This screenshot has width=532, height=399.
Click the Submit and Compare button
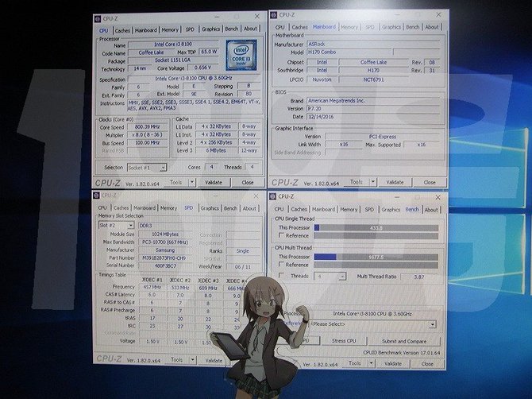404,341
